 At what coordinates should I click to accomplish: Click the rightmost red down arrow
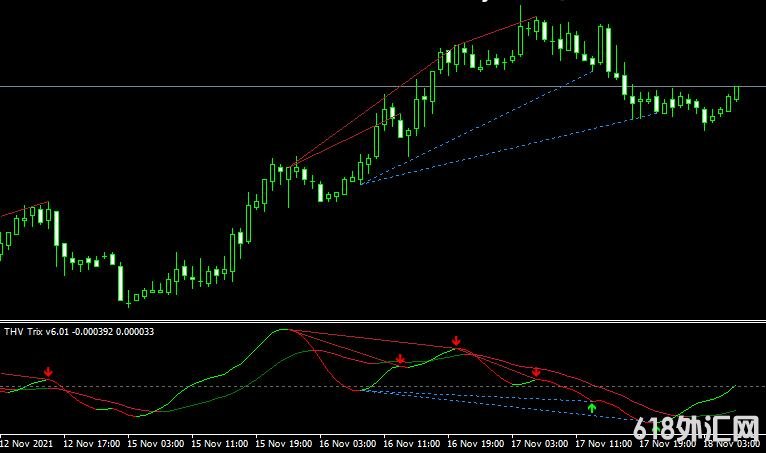[536, 372]
